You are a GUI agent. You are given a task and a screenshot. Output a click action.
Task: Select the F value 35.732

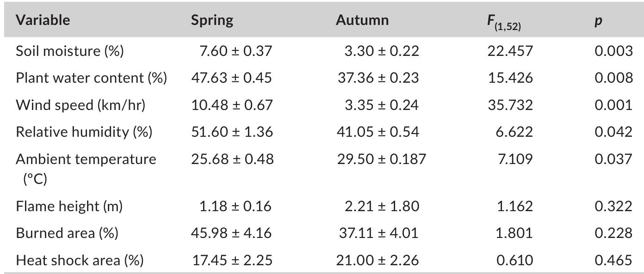point(510,105)
